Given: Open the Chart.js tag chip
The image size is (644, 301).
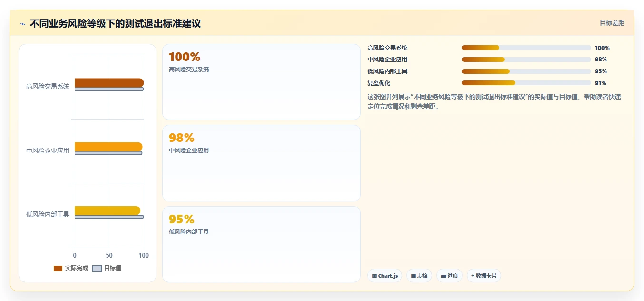Looking at the screenshot, I should click(385, 276).
